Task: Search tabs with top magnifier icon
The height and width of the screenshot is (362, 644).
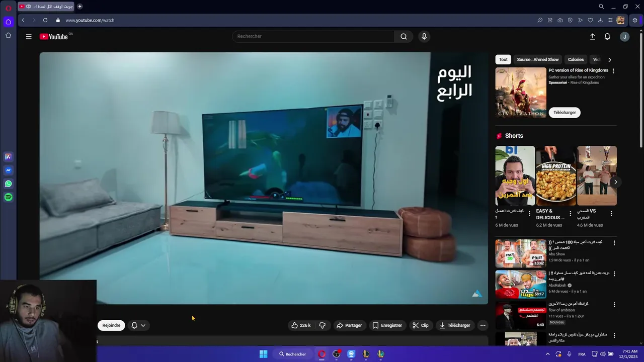Action: click(x=601, y=7)
